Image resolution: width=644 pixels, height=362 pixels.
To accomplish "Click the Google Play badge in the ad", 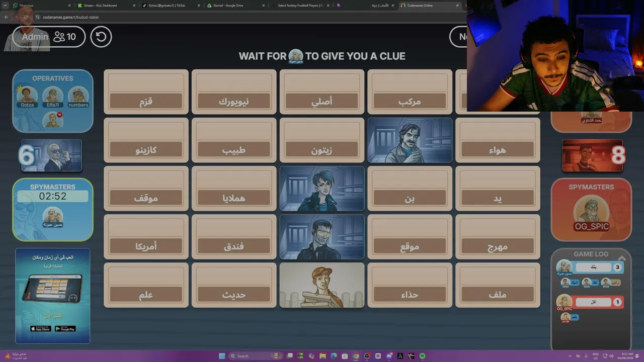I will 65,329.
